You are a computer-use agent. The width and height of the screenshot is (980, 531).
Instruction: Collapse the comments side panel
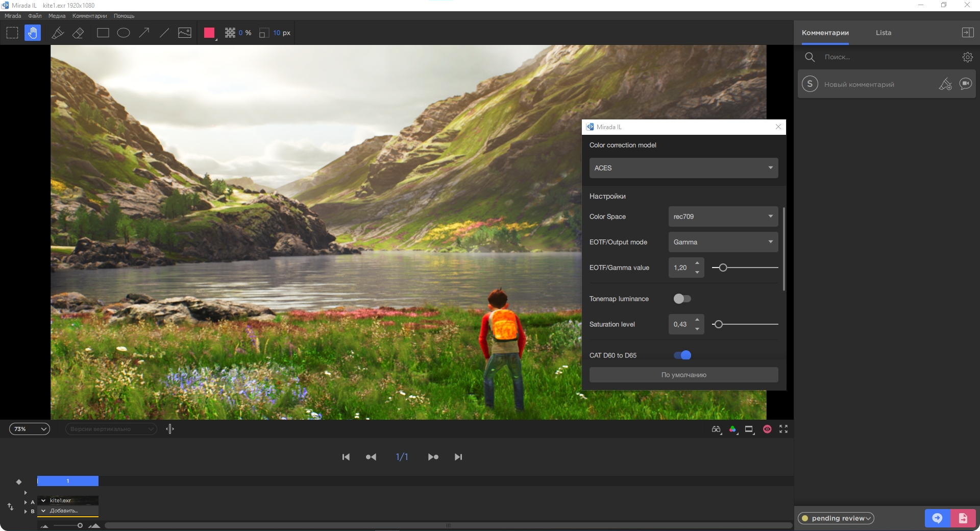[967, 32]
